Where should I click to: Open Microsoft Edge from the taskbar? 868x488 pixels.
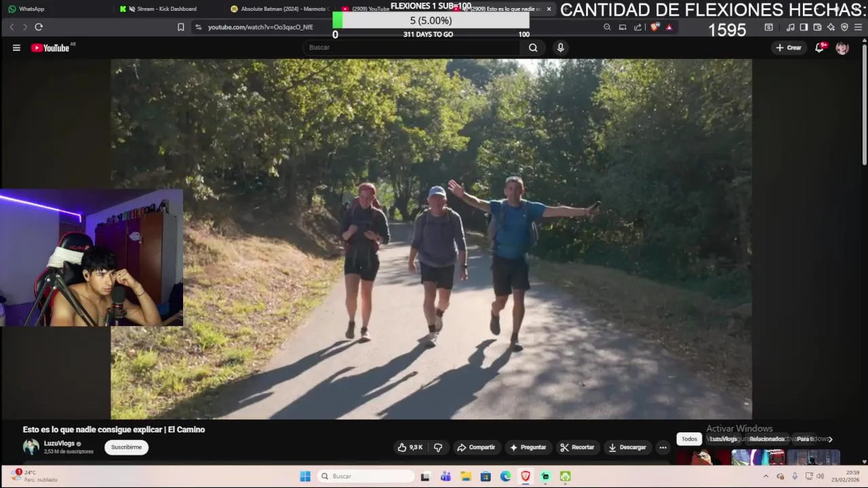pos(505,476)
